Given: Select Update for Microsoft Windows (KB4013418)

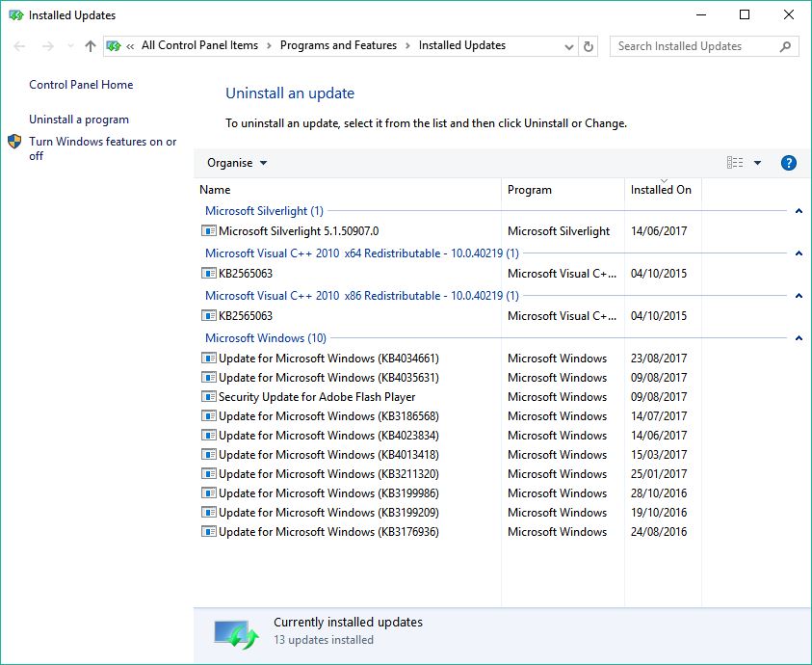Looking at the screenshot, I should (328, 455).
